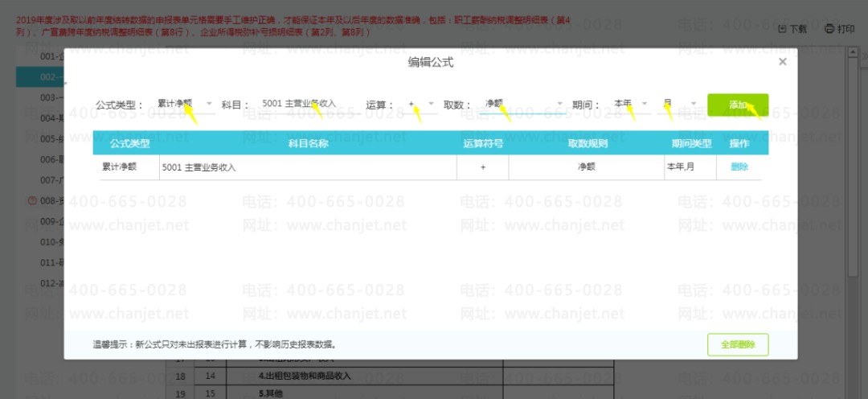
Task: Select sidebar item 001 behind the dialog
Action: (x=52, y=56)
